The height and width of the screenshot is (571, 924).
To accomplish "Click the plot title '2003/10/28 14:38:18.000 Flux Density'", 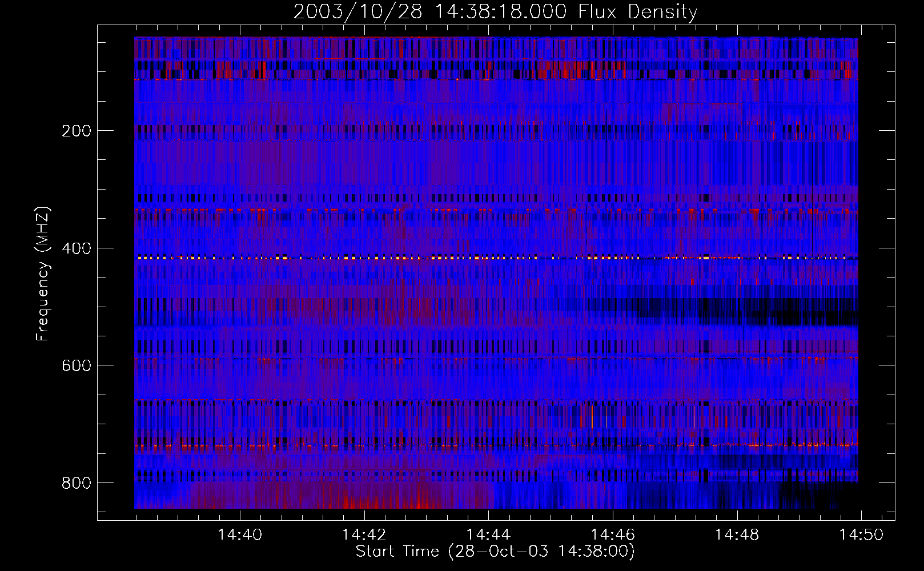I will tap(496, 12).
